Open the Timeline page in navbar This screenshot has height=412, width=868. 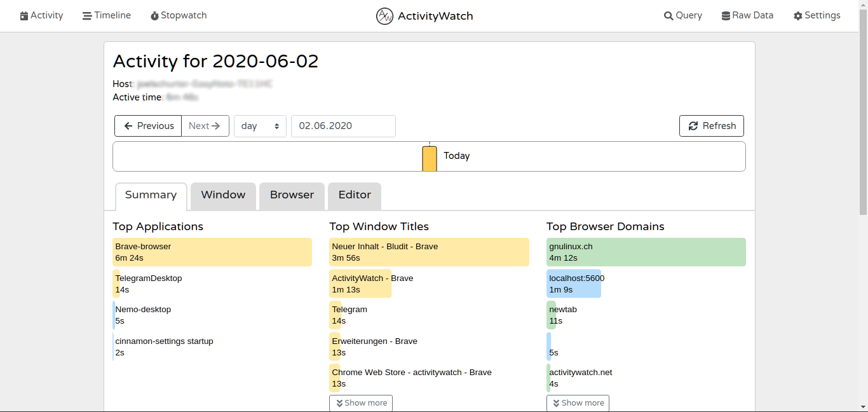(107, 16)
